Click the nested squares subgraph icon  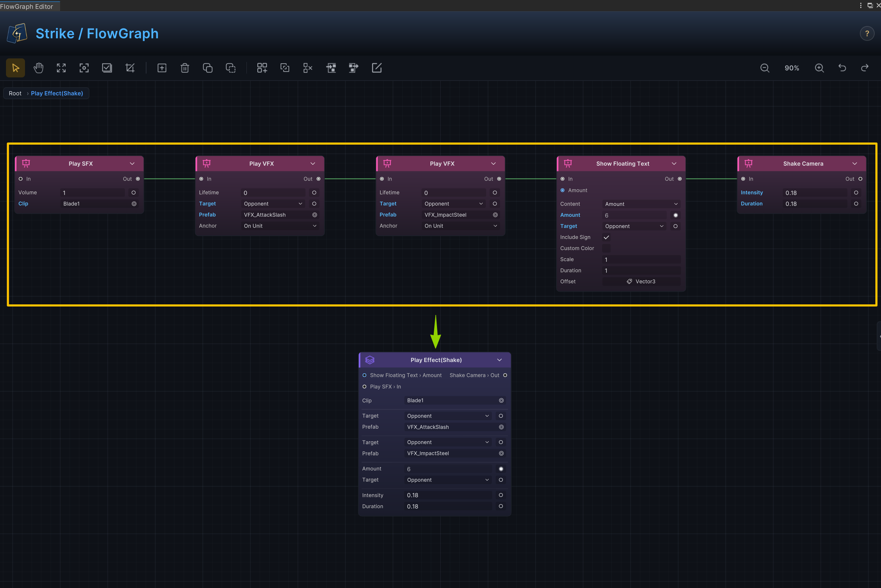285,68
